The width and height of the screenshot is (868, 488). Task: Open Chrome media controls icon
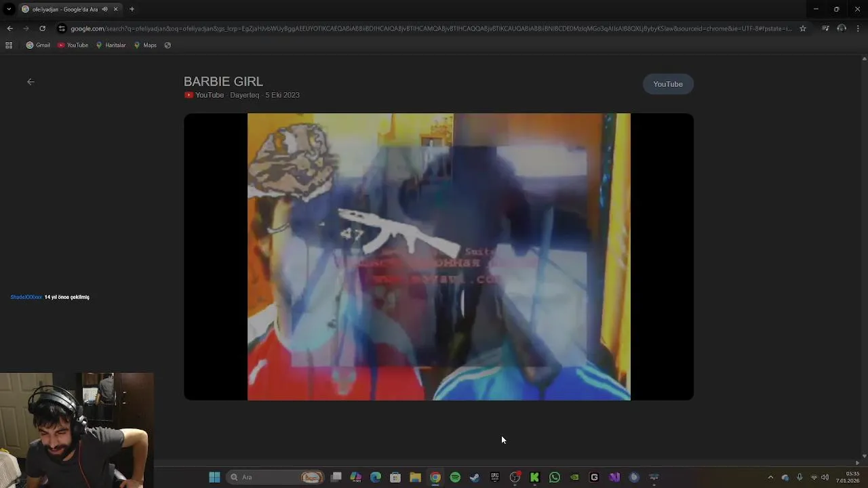click(825, 28)
